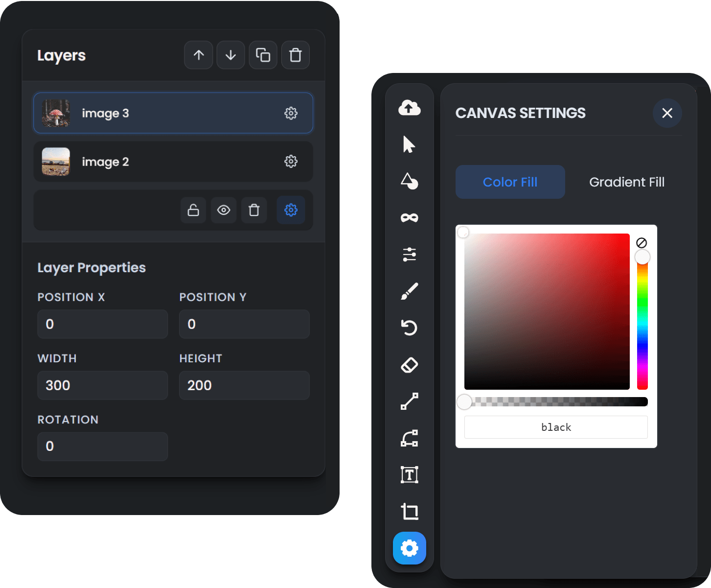Click the undo arrow tool

click(x=410, y=328)
